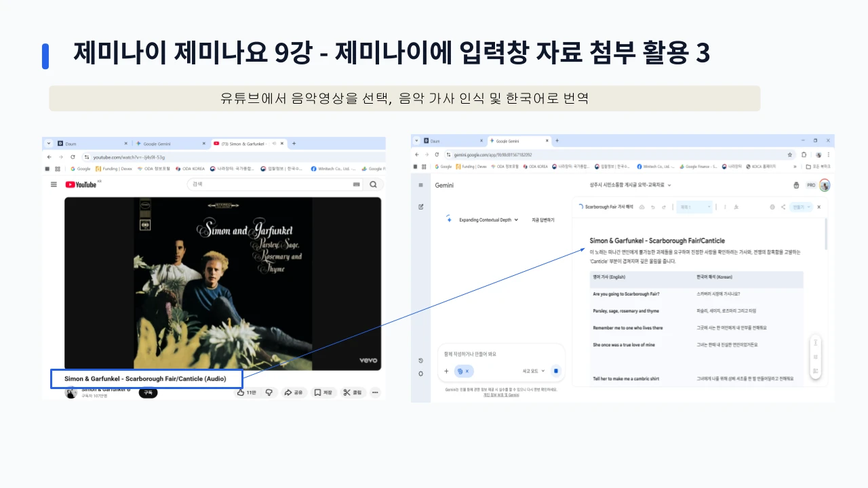The height and width of the screenshot is (488, 868).
Task: Start a new Gemini chat
Action: coord(420,207)
